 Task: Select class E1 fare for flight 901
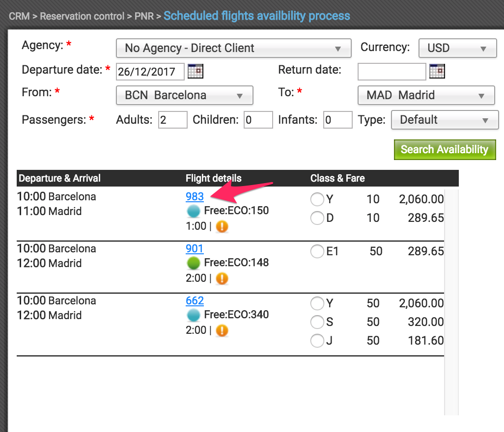pos(317,251)
